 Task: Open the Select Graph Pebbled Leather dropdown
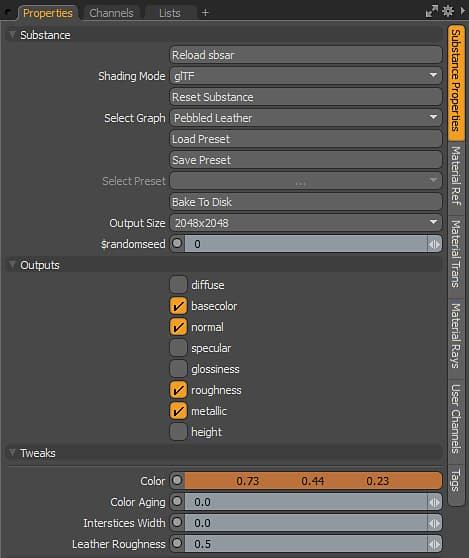[306, 118]
